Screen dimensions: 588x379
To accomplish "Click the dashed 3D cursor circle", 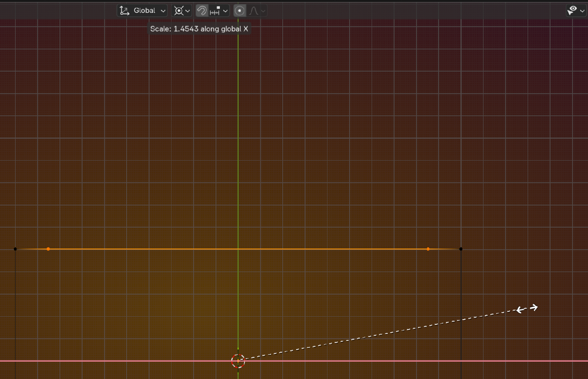I will tap(238, 361).
